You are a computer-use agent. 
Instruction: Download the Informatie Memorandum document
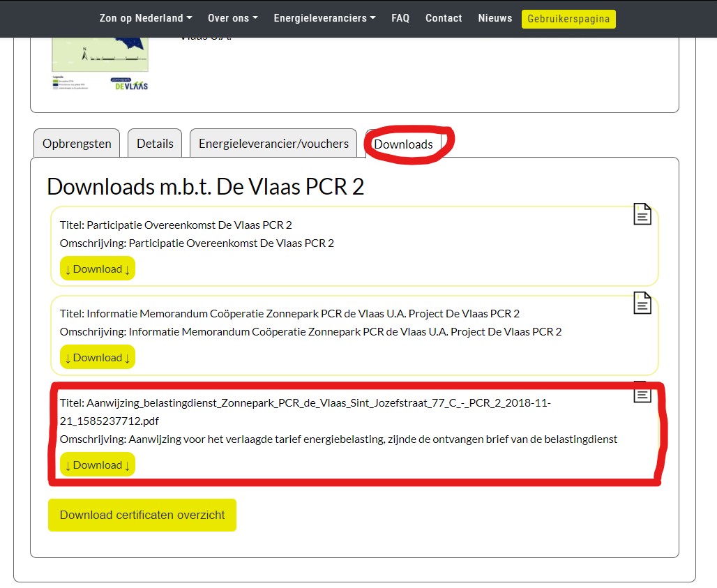click(98, 358)
